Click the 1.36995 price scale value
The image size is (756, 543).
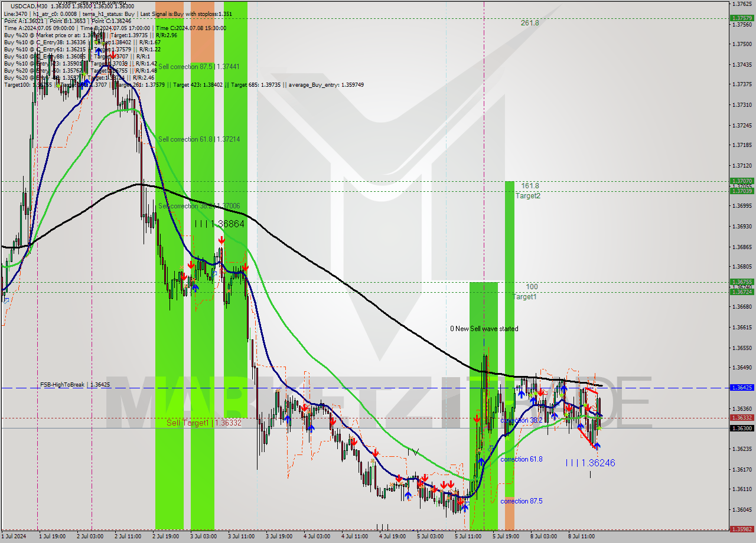(742, 206)
